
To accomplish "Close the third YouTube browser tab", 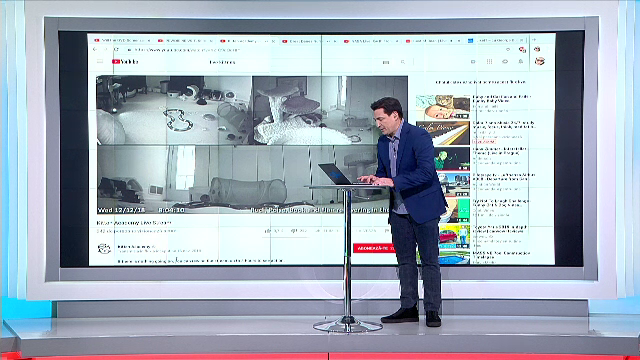I will click(273, 41).
